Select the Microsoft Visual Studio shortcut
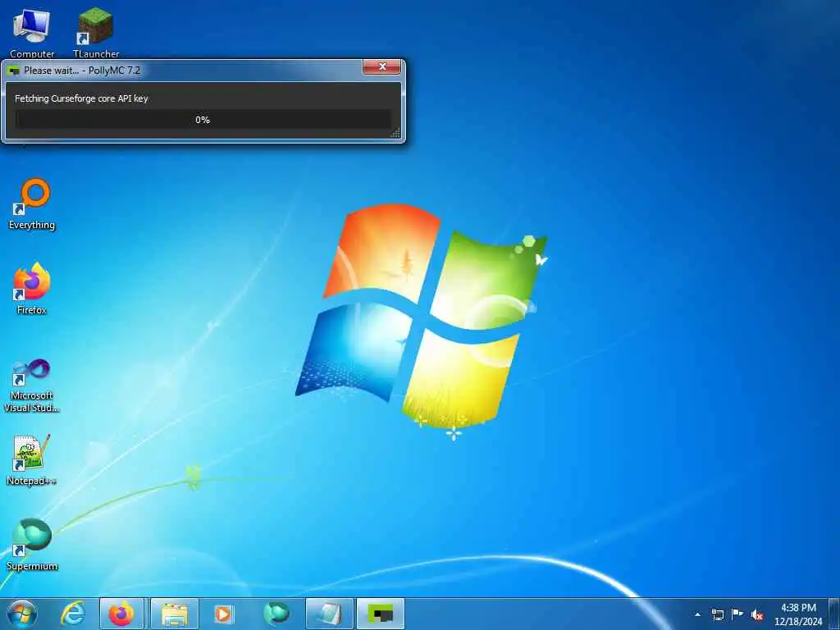The image size is (840, 630). [x=32, y=386]
